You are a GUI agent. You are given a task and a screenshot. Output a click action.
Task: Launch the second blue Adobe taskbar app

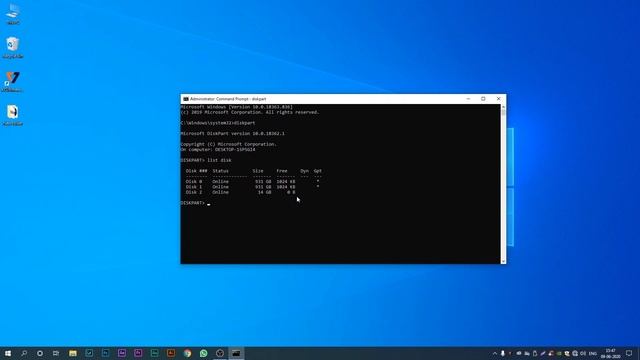click(105, 353)
